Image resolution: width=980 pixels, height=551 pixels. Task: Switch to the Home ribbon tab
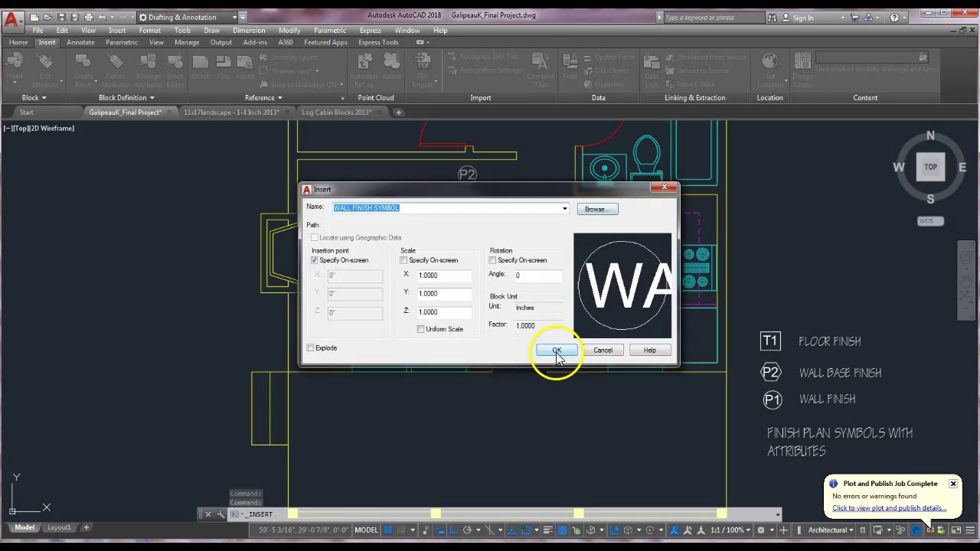18,42
